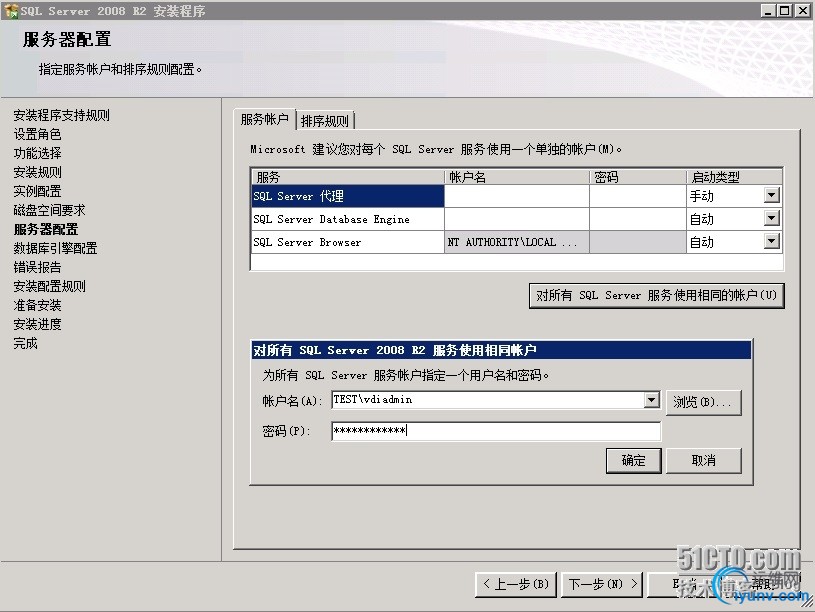This screenshot has height=612, width=815.
Task: Click account name cell for SQL Server Database Engine
Action: click(x=517, y=219)
